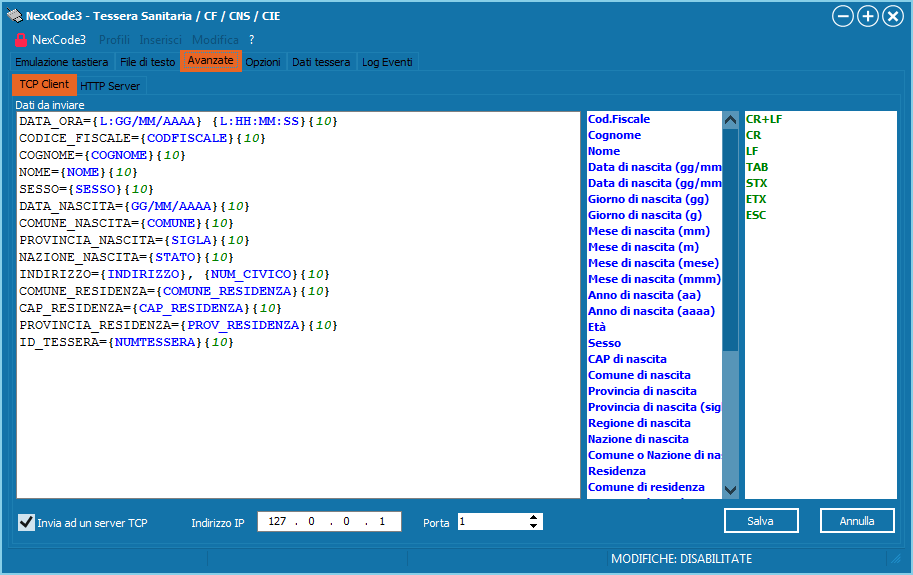Click the app icon in title bar

click(14, 16)
